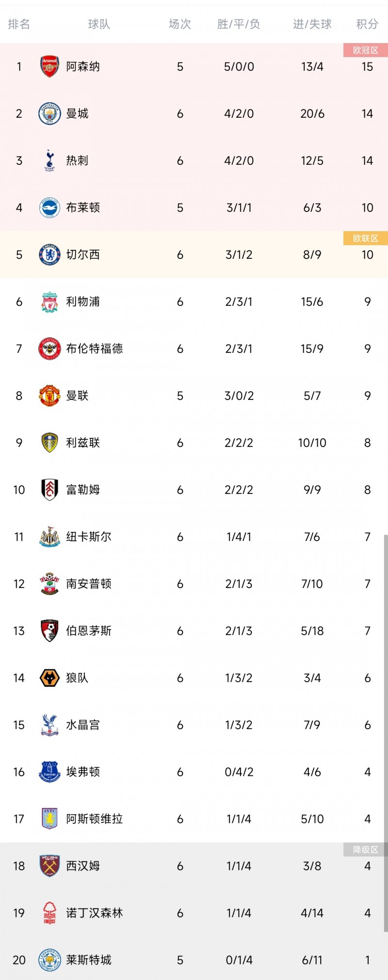Click 诺丁汉森林 team name

[x=95, y=913]
